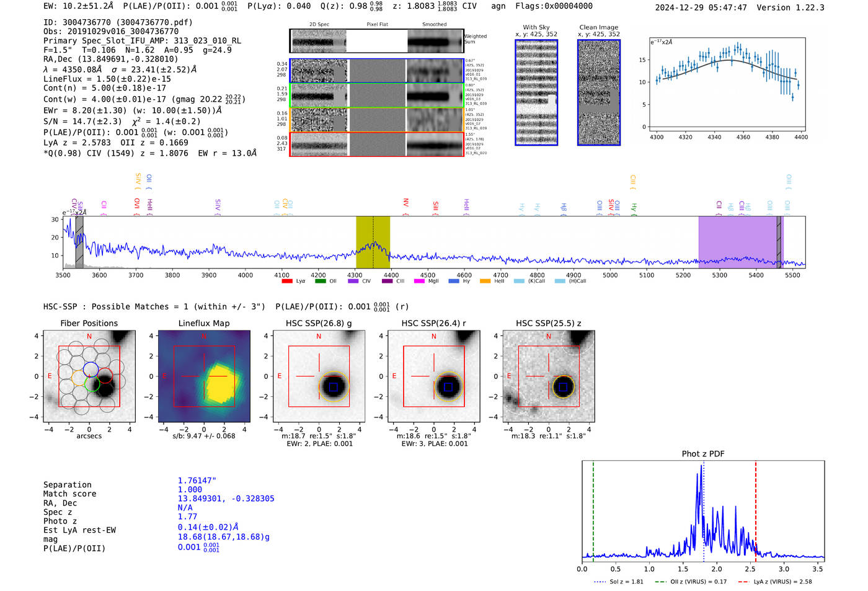Click the yellow highlighted emission line region

pyautogui.click(x=373, y=242)
